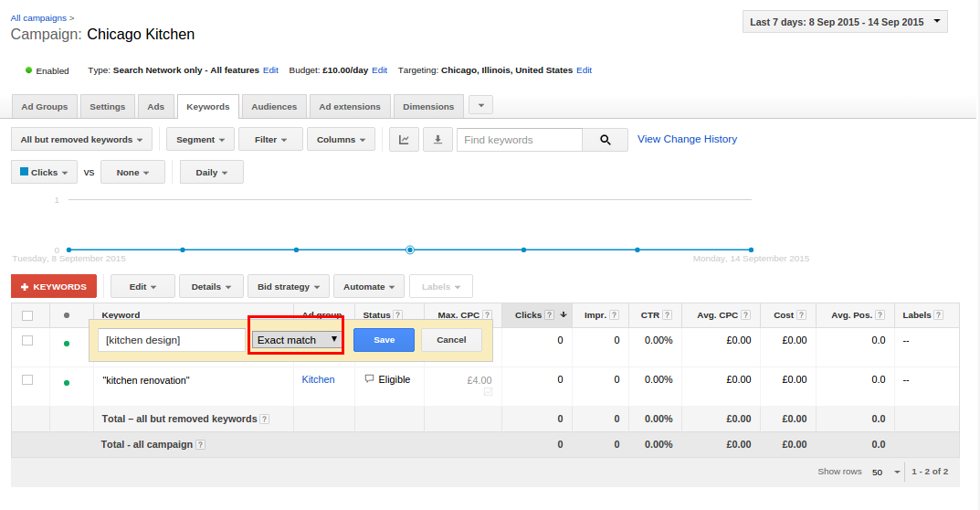Tick the select-all checkbox in table header
The width and height of the screenshot is (980, 510).
pyautogui.click(x=27, y=315)
